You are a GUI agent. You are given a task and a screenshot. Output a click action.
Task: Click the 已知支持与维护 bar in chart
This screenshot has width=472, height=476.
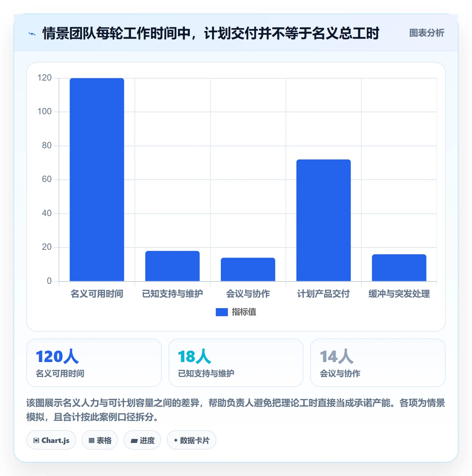pyautogui.click(x=172, y=266)
